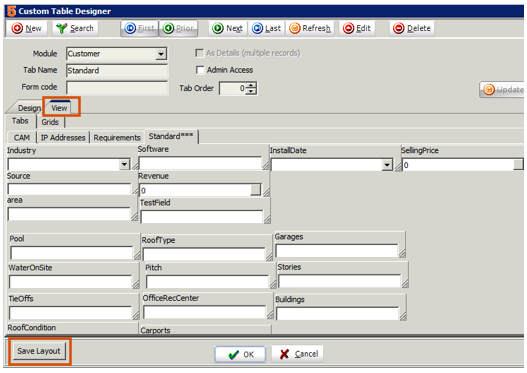Click Edit in the toolbar

click(x=357, y=28)
